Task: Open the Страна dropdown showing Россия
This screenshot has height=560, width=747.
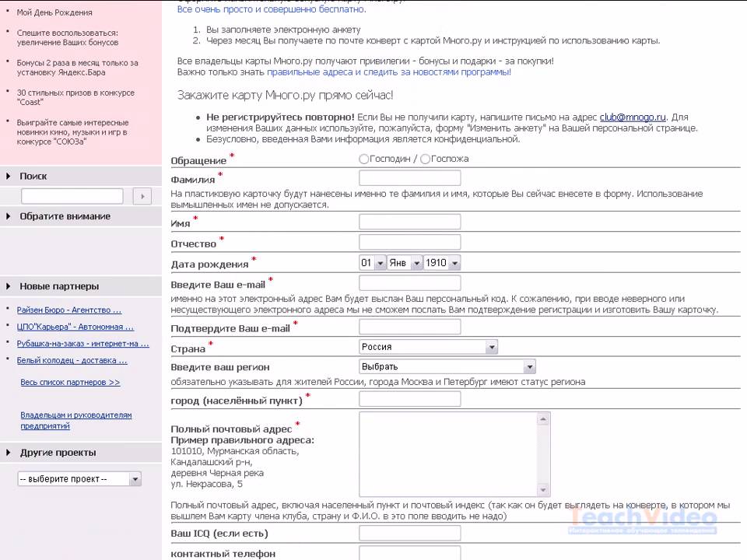Action: click(428, 347)
